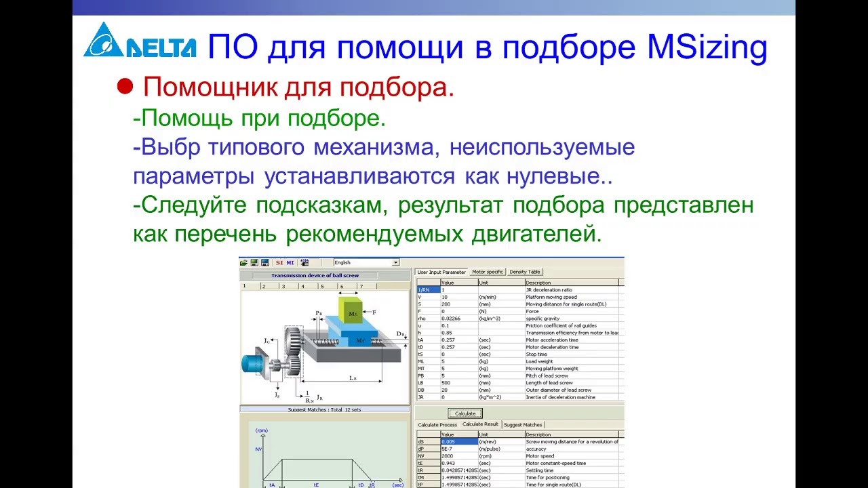Click the NV motor speed value 2000
The width and height of the screenshot is (868, 488).
click(x=459, y=455)
